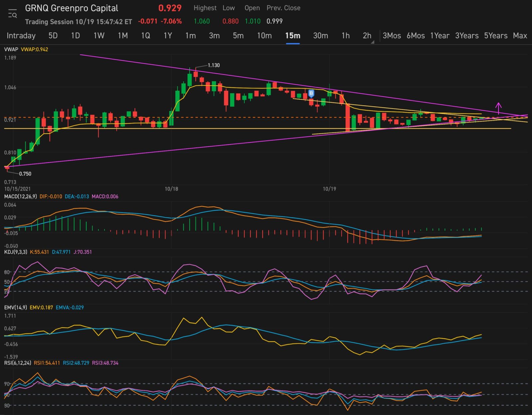Image resolution: width=532 pixels, height=415 pixels.
Task: Tap the blue B buy marker
Action: pyautogui.click(x=311, y=94)
